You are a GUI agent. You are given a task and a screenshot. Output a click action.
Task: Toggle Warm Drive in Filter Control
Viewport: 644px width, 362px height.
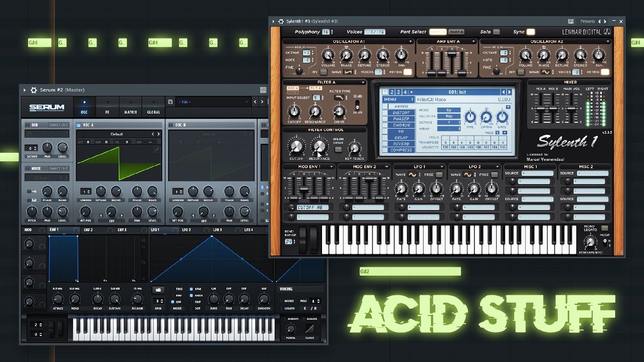[x=338, y=149]
